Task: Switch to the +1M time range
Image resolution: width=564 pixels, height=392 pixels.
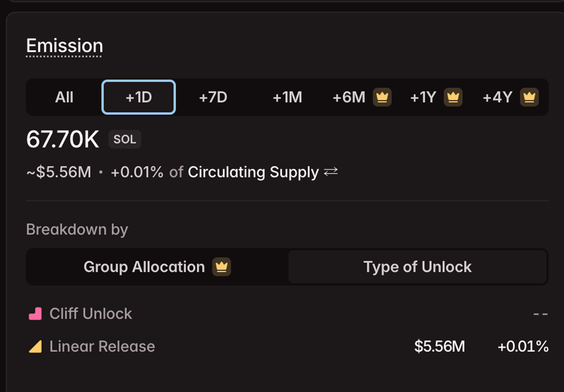Action: click(287, 97)
